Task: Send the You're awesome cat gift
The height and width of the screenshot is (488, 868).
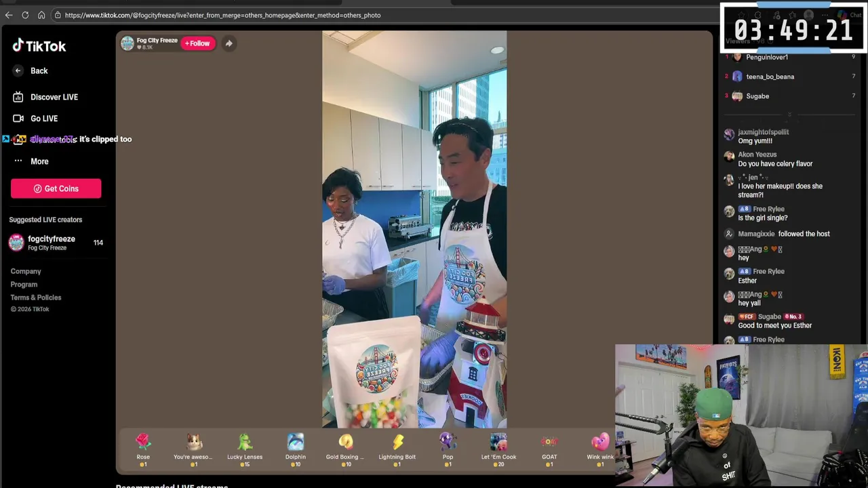Action: (193, 450)
